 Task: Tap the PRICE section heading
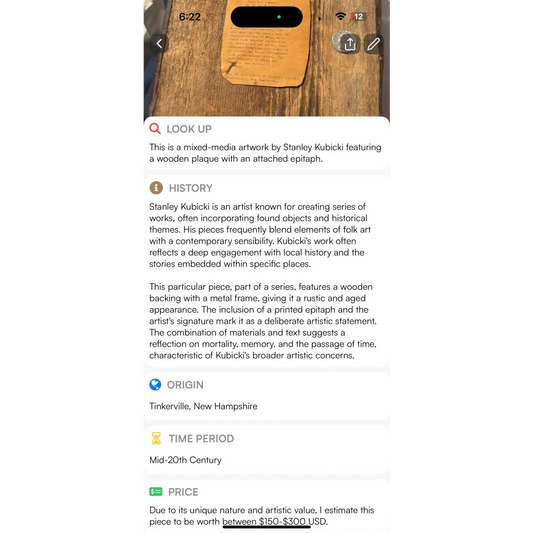click(x=183, y=492)
